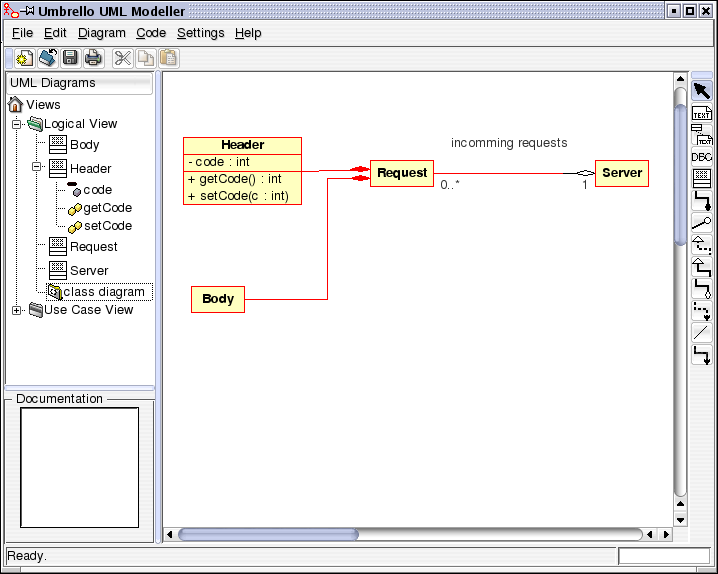This screenshot has width=718, height=574.
Task: Print the diagram using the printer icon
Action: 93,58
